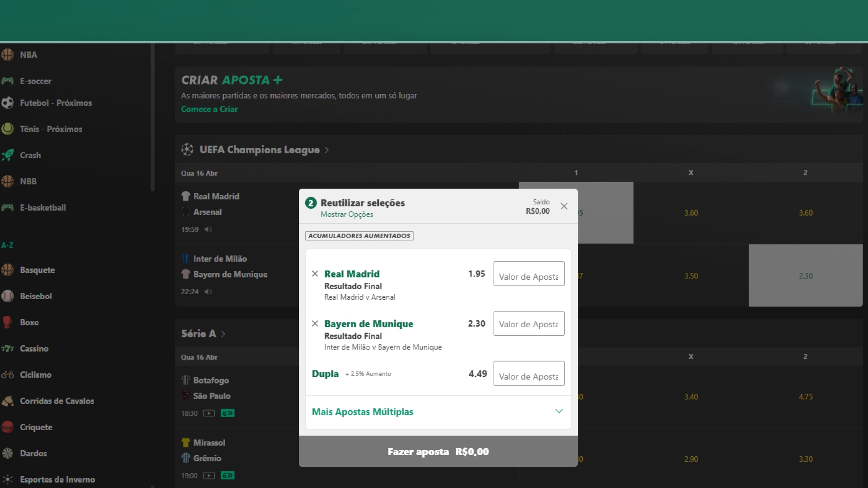Click the Corridas de Cavalos horse icon
The height and width of the screenshot is (488, 868).
click(7, 401)
